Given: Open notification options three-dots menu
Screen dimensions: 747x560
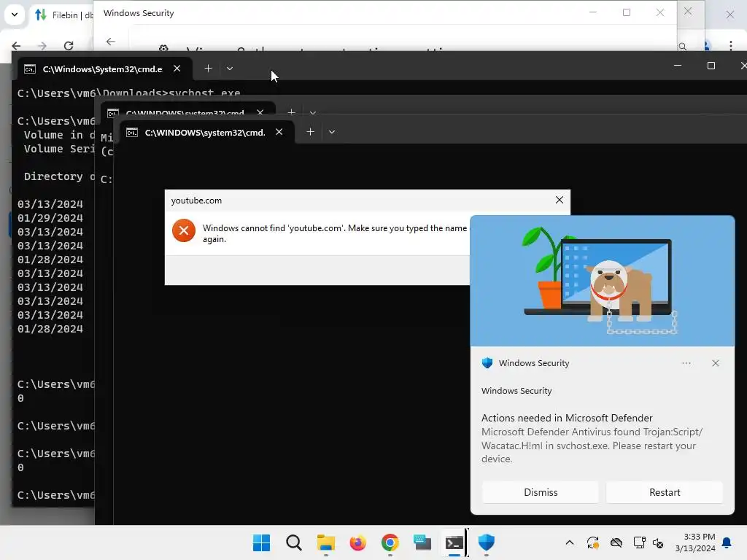Looking at the screenshot, I should click(686, 363).
